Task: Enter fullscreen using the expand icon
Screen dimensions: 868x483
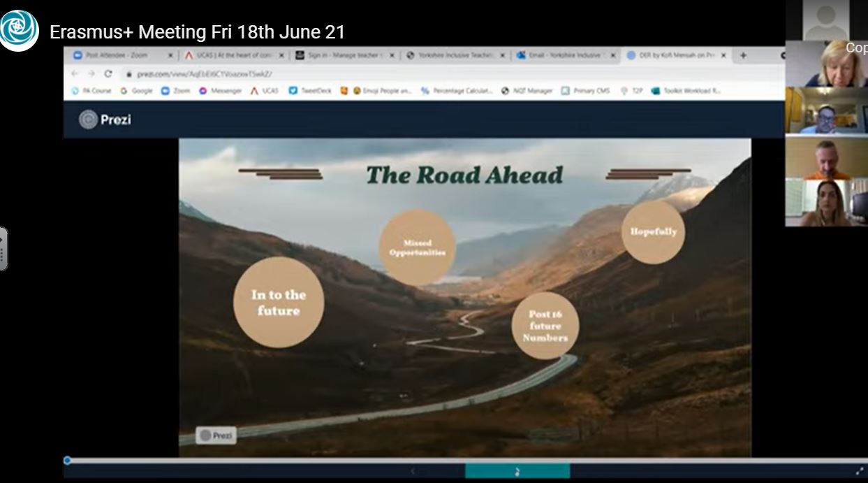Action: [x=859, y=471]
